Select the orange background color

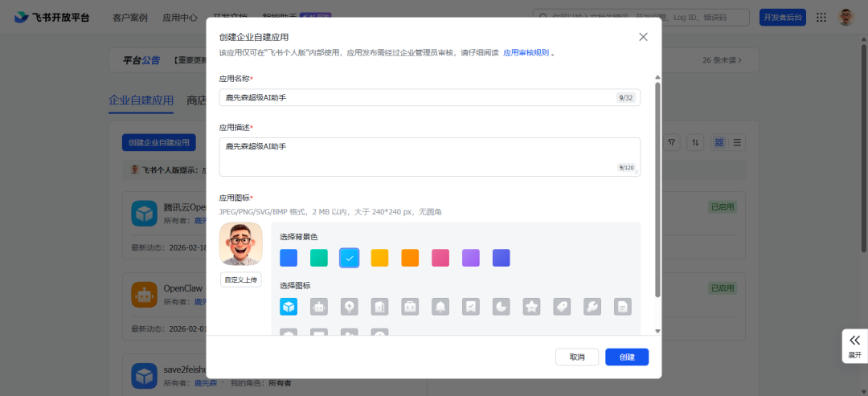[x=410, y=258]
